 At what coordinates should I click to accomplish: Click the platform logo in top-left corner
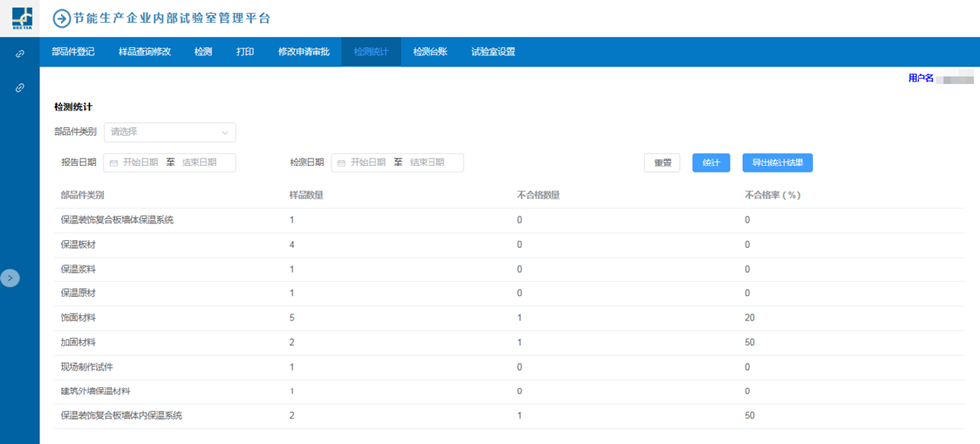coord(20,18)
